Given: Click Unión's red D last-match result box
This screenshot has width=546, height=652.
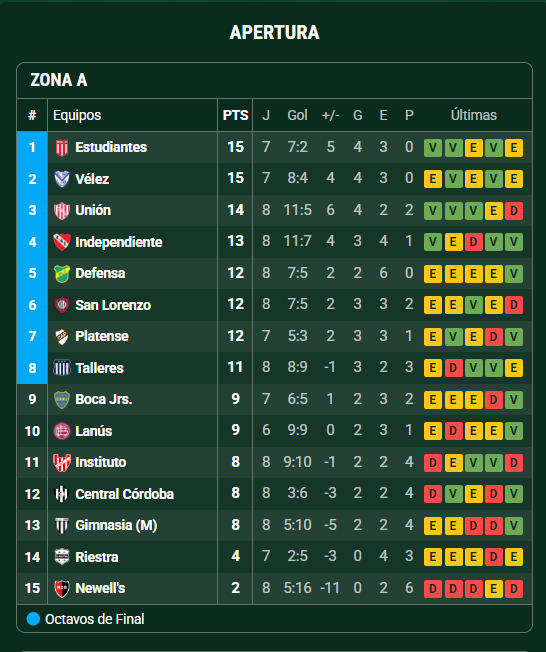Looking at the screenshot, I should coord(514,211).
